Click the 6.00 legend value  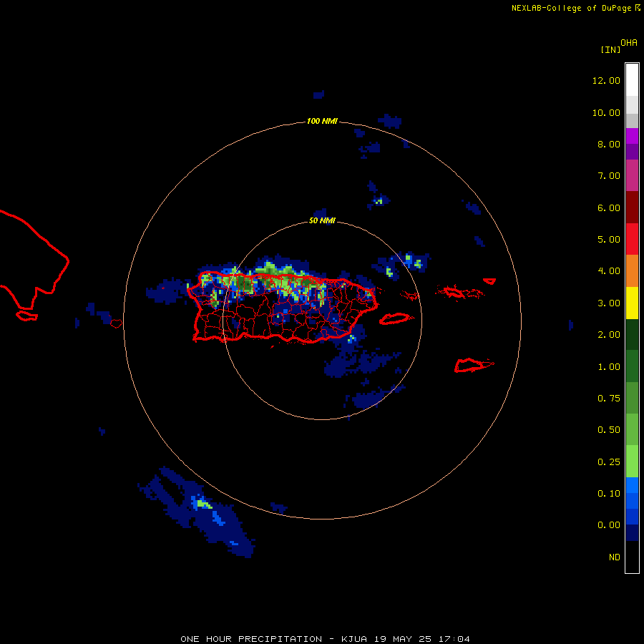coord(609,208)
